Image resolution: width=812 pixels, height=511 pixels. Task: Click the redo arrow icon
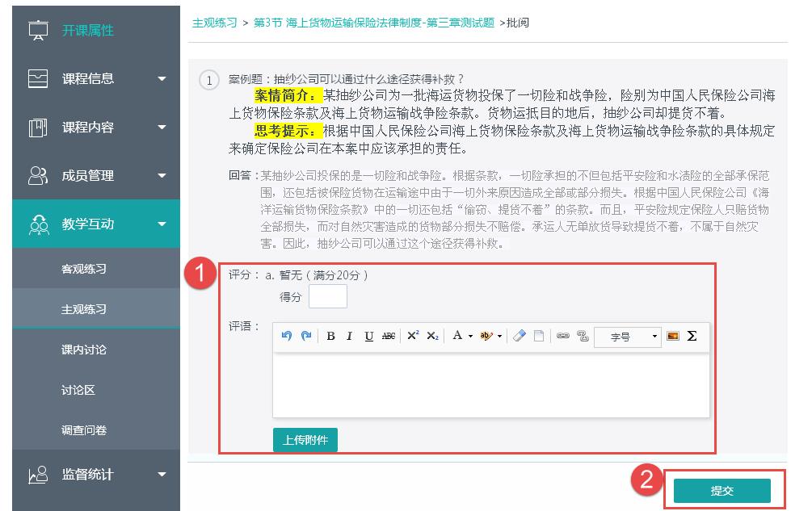[x=306, y=336]
